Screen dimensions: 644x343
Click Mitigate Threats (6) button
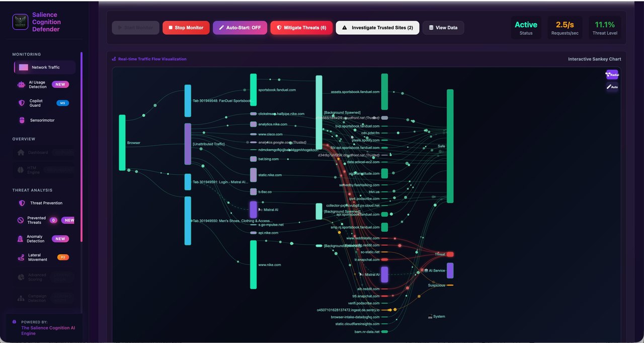coord(301,28)
